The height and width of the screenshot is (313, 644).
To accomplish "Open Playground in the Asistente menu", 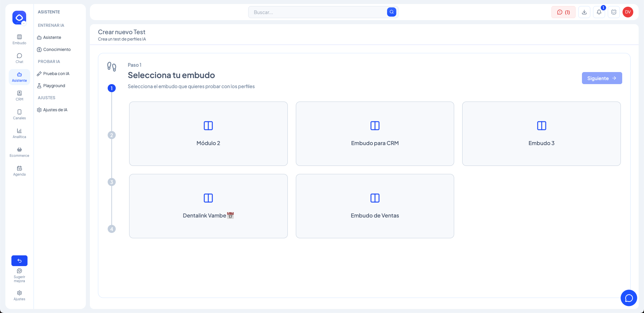I will (x=54, y=86).
